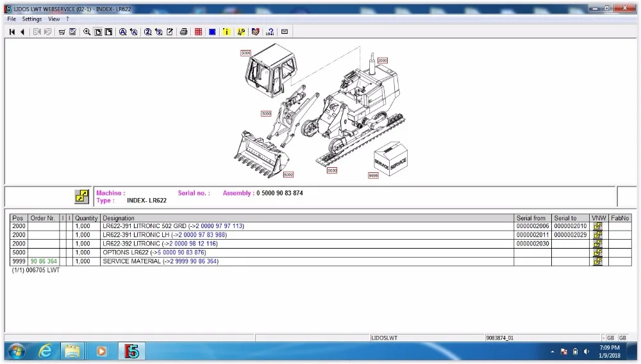Follow link 2 0000 98 12 116
Screen dimensions: 641x364
coord(192,244)
